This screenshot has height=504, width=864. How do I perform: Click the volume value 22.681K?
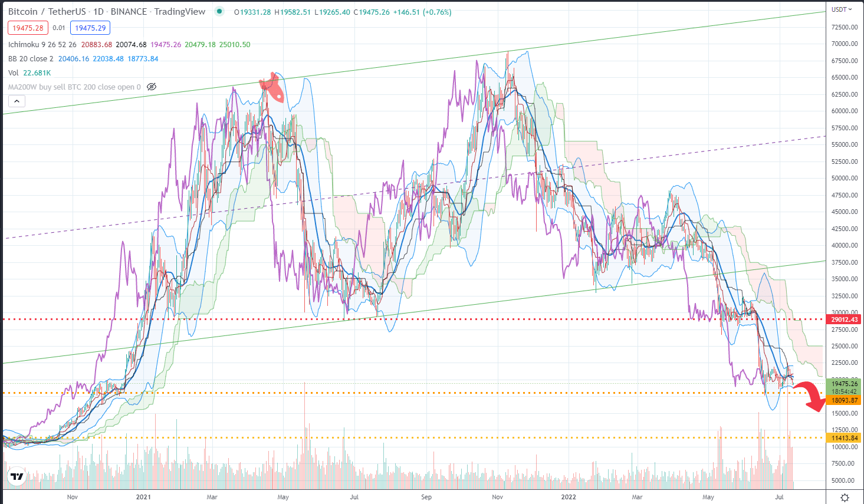coord(37,73)
